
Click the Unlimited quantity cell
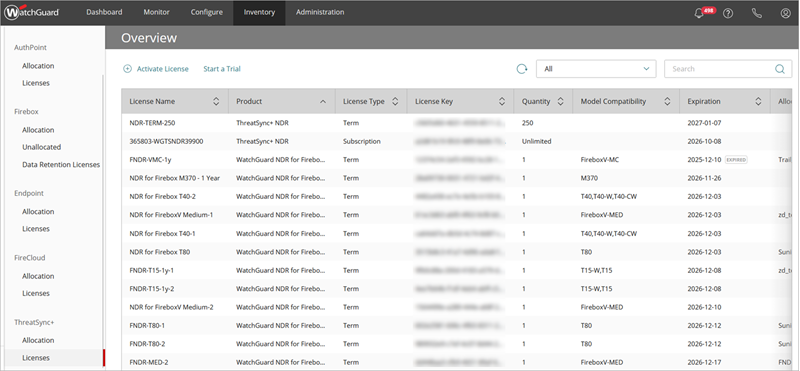pyautogui.click(x=536, y=141)
